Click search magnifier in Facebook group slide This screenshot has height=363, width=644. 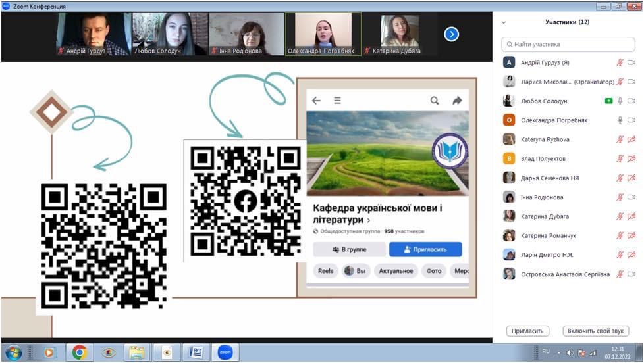click(x=435, y=101)
